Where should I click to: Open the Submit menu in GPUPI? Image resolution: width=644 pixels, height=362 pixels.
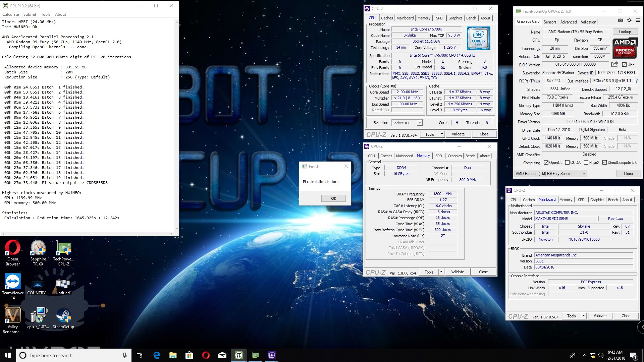[x=30, y=14]
